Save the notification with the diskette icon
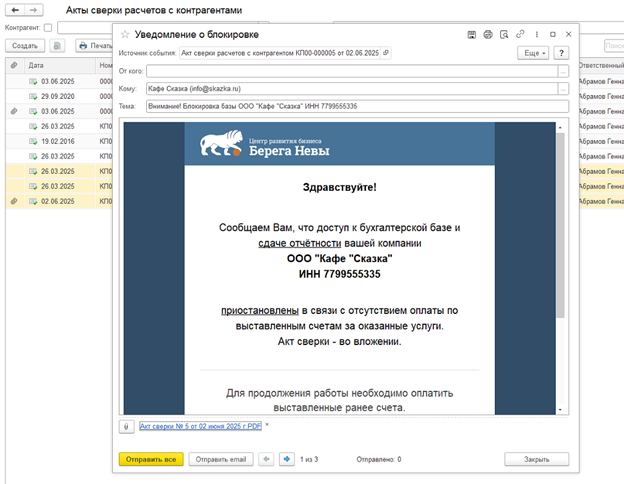Screen dimensions: 624x484 (x=472, y=35)
